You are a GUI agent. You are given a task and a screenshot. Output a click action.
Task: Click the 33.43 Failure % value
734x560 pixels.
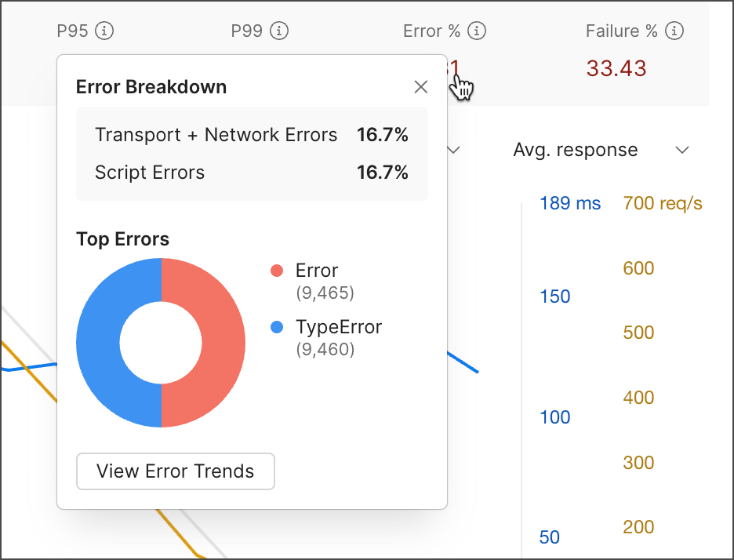click(616, 69)
